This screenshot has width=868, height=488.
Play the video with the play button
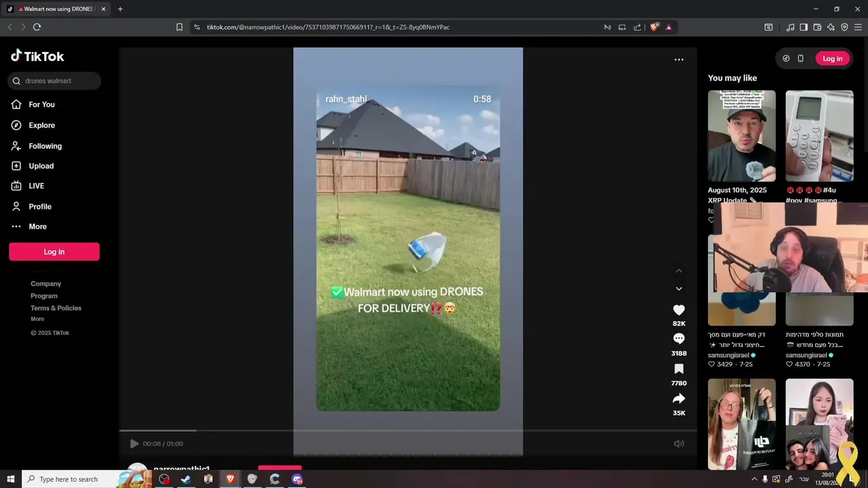tap(134, 444)
